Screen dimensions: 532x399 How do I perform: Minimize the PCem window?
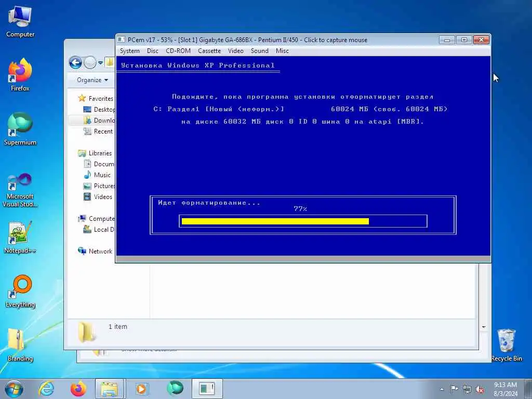tap(447, 40)
